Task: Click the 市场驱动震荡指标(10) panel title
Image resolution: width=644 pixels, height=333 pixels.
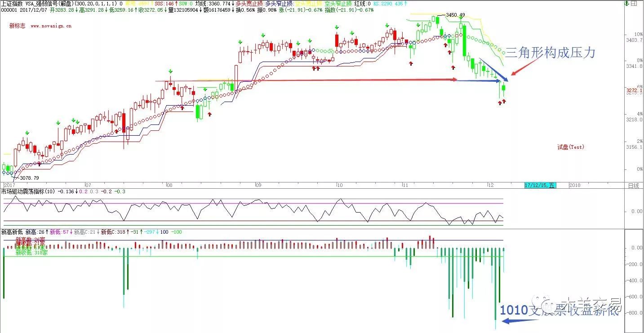Action: point(28,191)
